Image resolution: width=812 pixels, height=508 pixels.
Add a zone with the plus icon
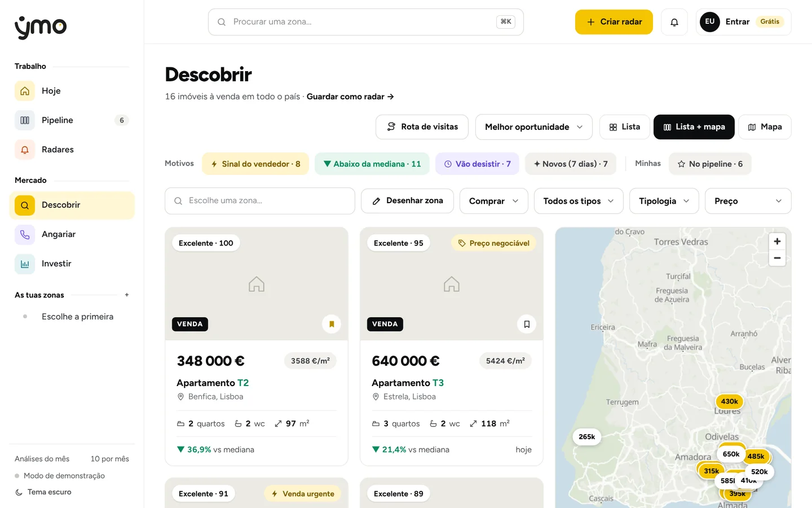tap(127, 295)
